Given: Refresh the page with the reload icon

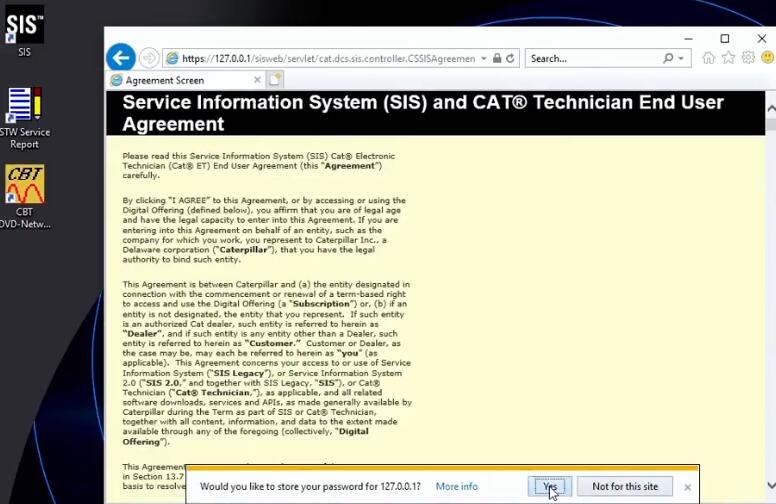Looking at the screenshot, I should (x=510, y=58).
